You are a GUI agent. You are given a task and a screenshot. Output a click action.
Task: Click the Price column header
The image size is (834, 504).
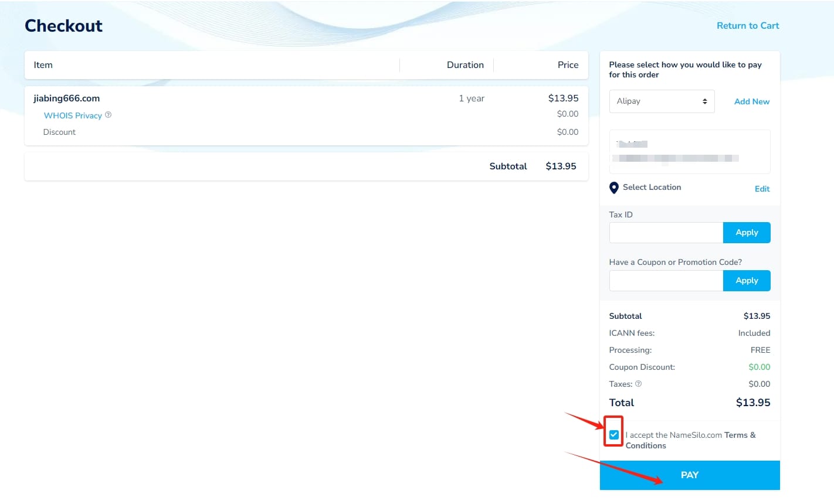click(x=567, y=65)
